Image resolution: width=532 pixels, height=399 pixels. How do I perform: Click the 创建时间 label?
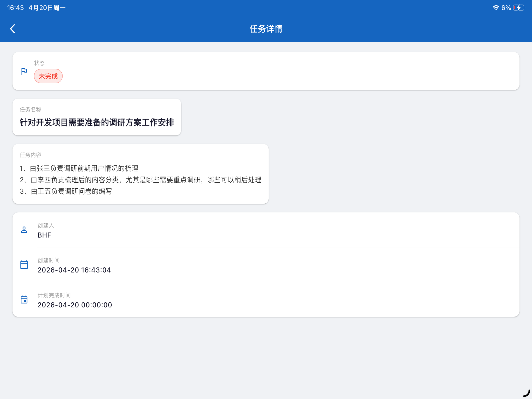[49, 260]
